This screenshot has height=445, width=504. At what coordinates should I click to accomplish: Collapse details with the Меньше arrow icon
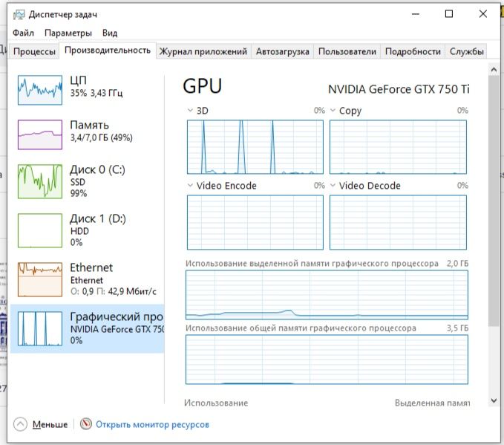(20, 424)
